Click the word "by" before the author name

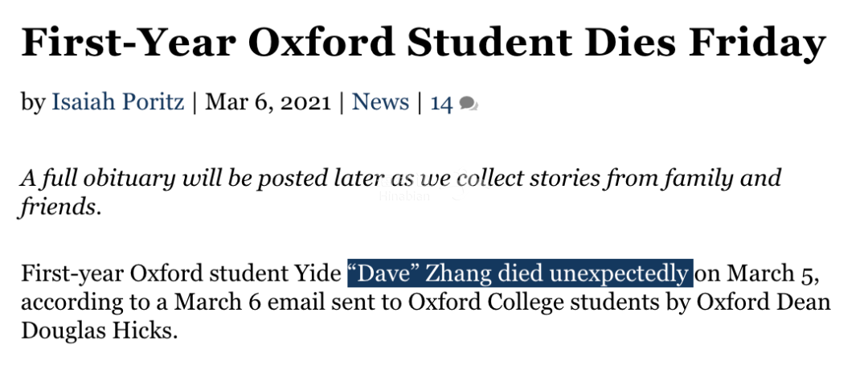tap(33, 103)
